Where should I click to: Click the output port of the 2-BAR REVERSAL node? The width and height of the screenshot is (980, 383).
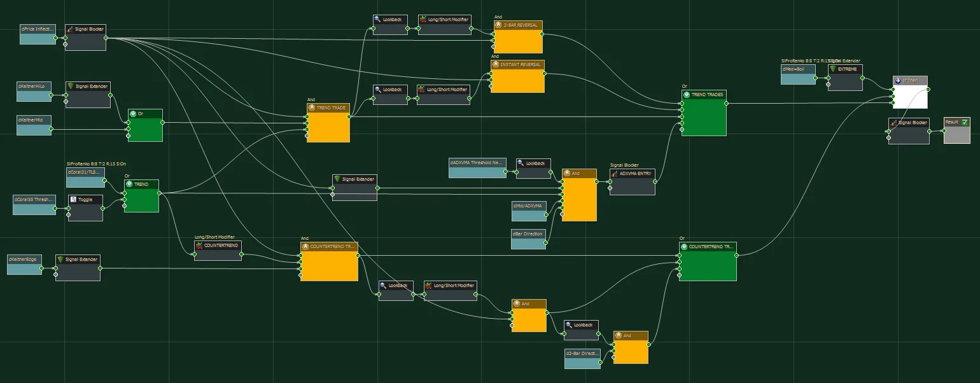tap(543, 34)
